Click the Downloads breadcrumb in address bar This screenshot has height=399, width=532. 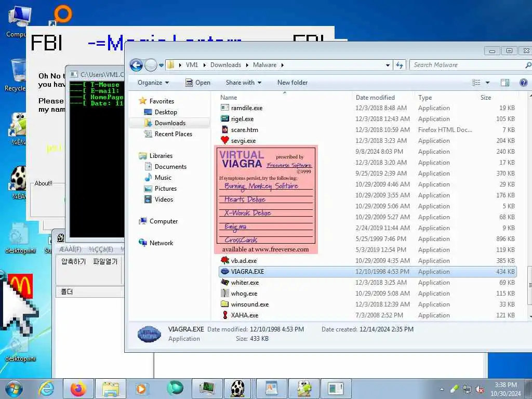[x=225, y=65]
